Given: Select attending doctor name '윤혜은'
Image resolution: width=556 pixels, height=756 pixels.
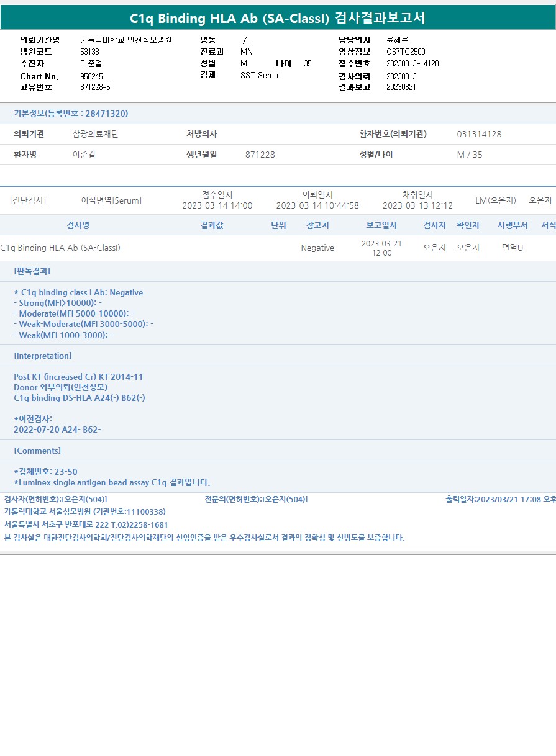Looking at the screenshot, I should (x=398, y=40).
